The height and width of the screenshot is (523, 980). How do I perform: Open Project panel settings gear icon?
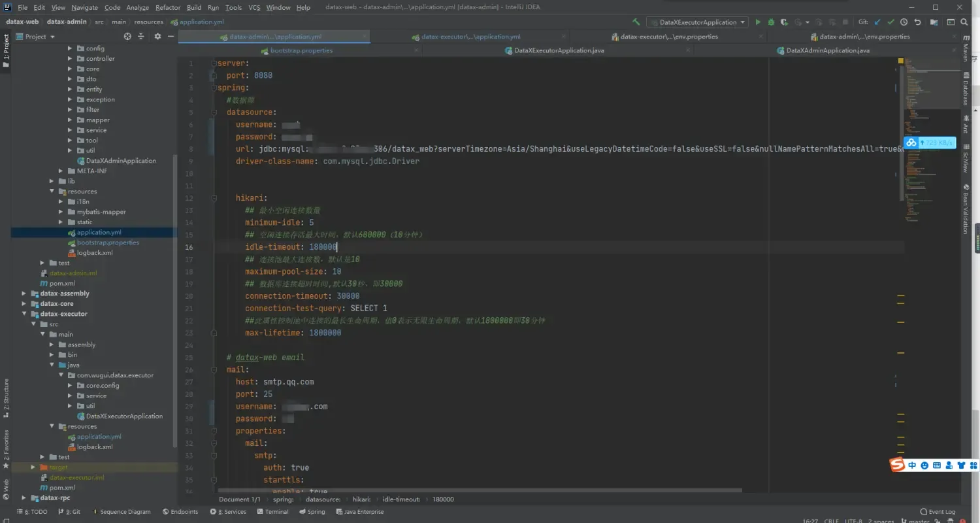[157, 37]
